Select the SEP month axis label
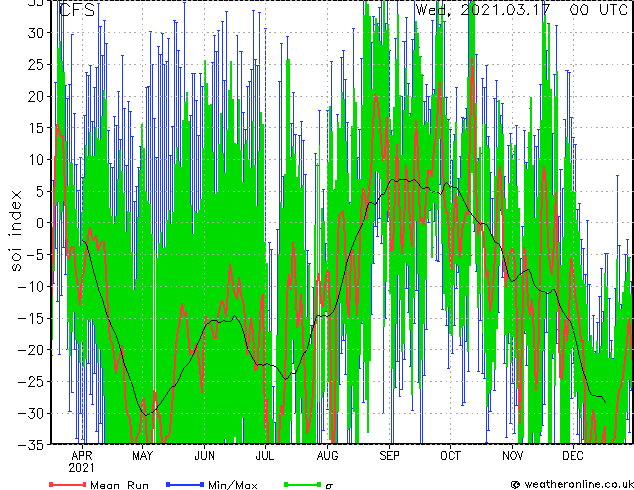Viewport: 634px width, 490px height. (389, 456)
